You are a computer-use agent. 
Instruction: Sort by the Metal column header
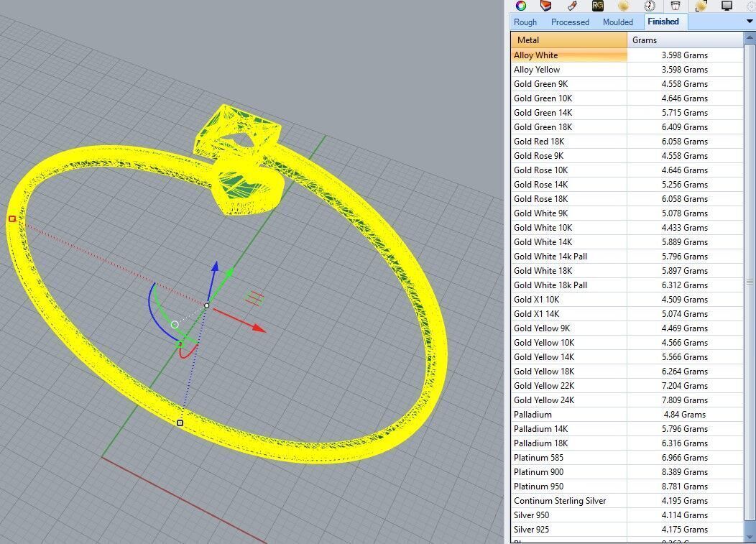(569, 40)
